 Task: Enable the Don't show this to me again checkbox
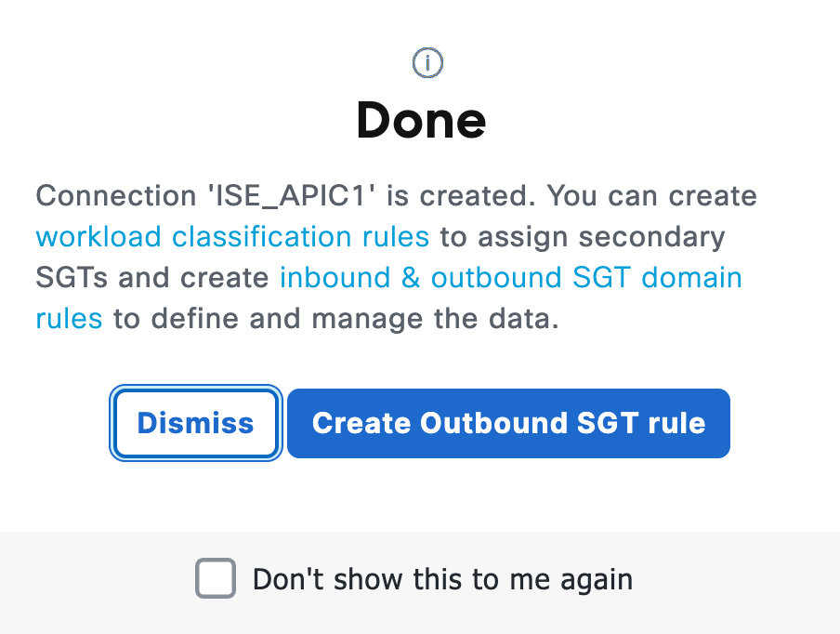pos(217,578)
